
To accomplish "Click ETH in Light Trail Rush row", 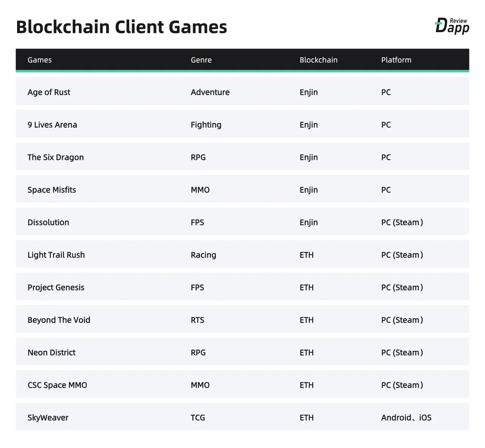I will [x=307, y=255].
